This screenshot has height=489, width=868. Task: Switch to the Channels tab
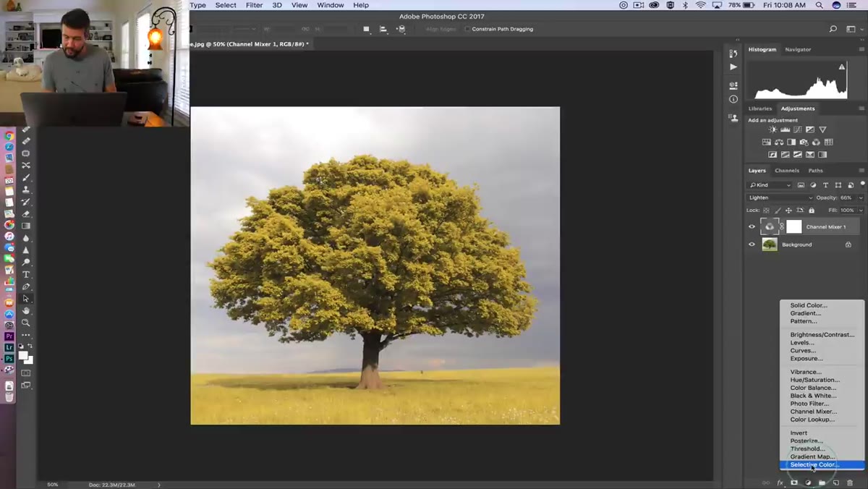(x=787, y=171)
